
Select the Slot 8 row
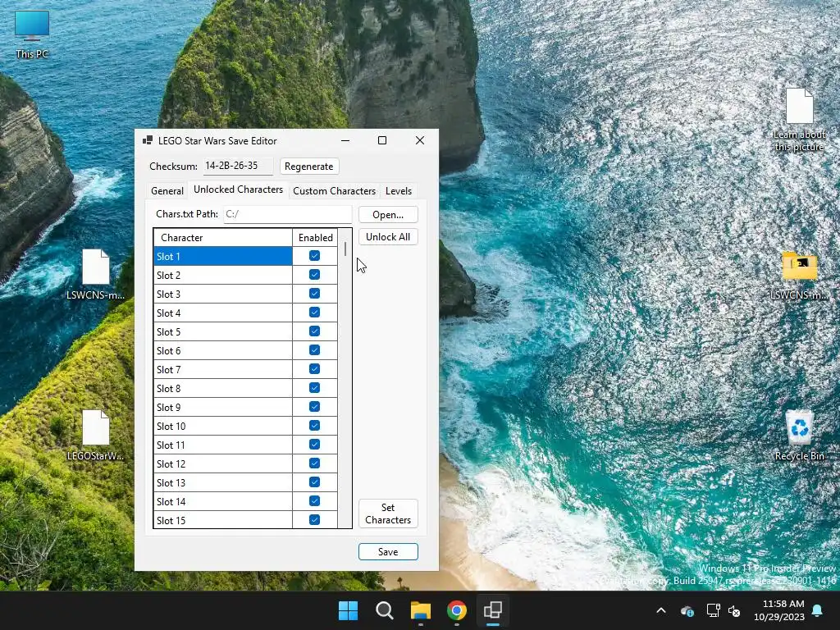point(223,388)
